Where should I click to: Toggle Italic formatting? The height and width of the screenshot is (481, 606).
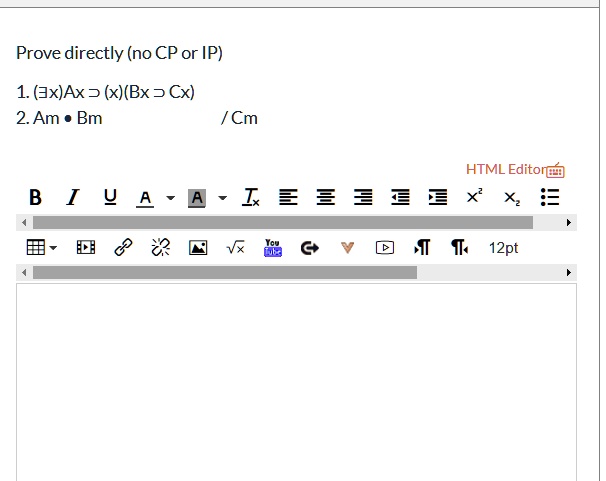click(73, 198)
